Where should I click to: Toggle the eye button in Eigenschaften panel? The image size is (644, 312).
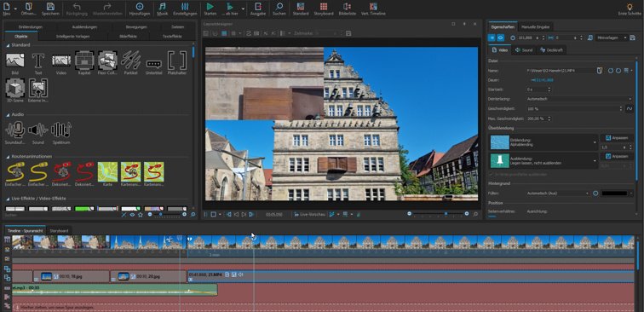(501, 38)
